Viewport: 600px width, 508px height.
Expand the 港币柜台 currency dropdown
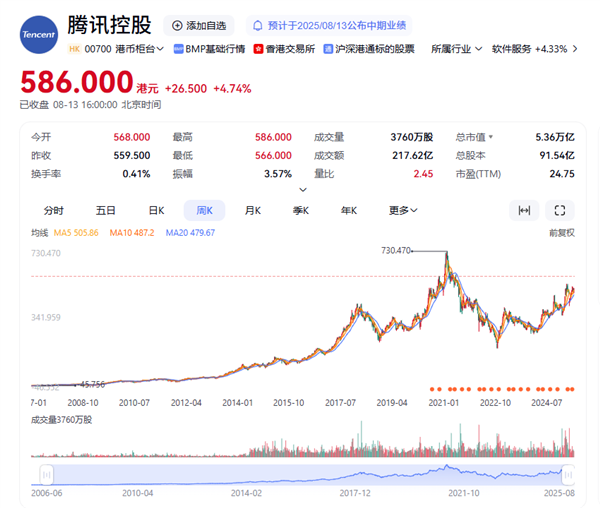[x=142, y=48]
